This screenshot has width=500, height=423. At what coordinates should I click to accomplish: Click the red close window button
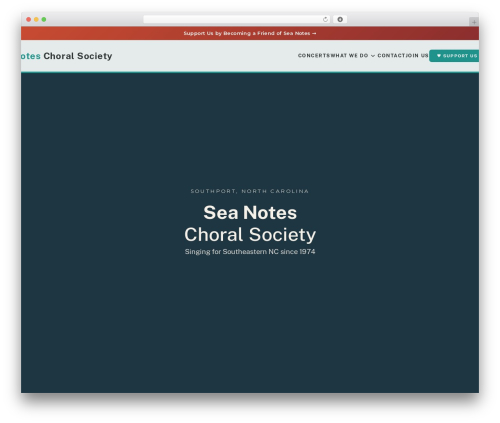click(x=29, y=20)
